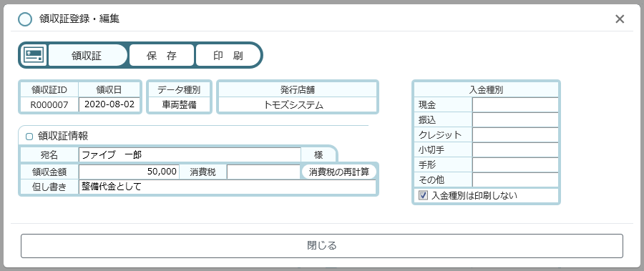
Task: Click the 小切手 label in 入金種別
Action: [443, 149]
